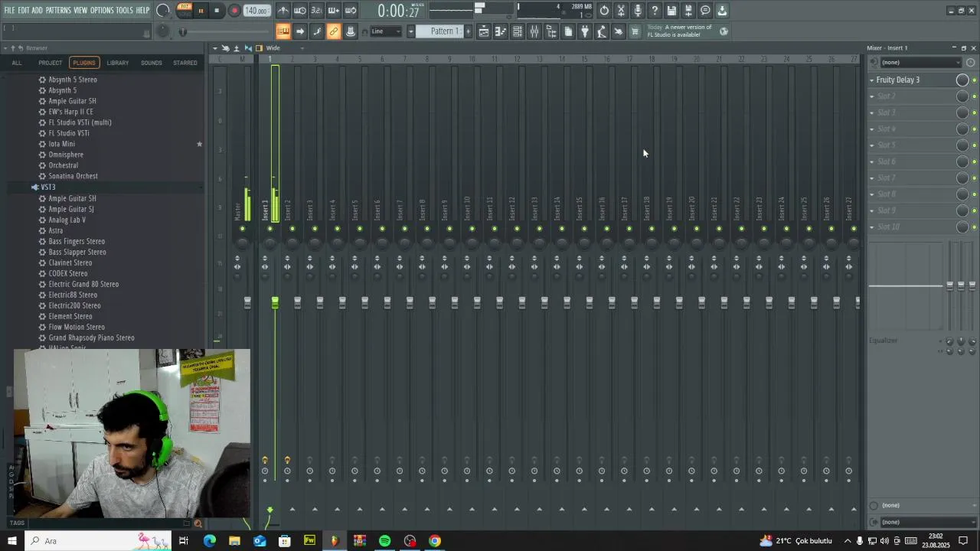980x551 pixels.
Task: Open the Playlist view icon
Action: click(484, 31)
